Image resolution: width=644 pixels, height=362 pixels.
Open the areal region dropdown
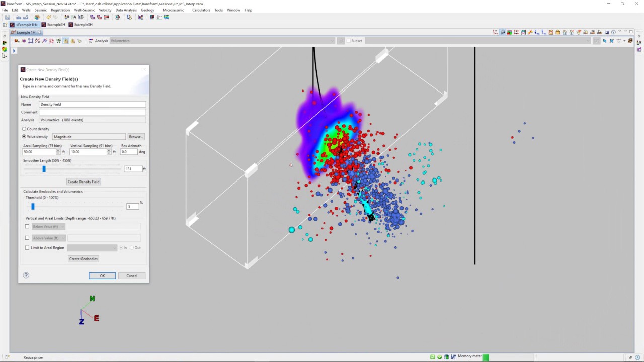coord(92,248)
